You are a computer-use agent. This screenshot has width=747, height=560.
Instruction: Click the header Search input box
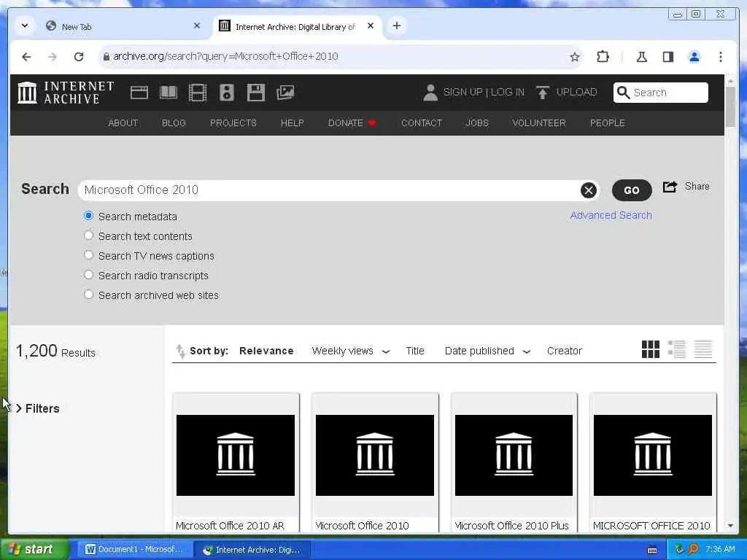661,93
